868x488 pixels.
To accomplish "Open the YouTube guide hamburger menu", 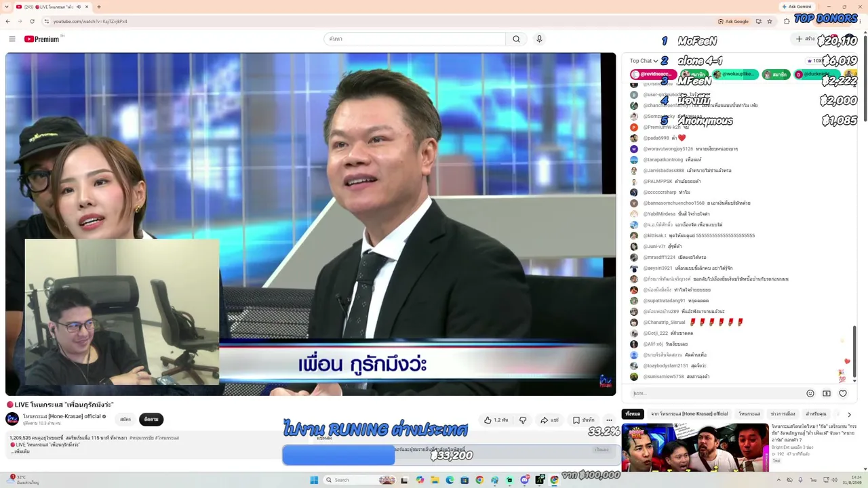I will (12, 39).
